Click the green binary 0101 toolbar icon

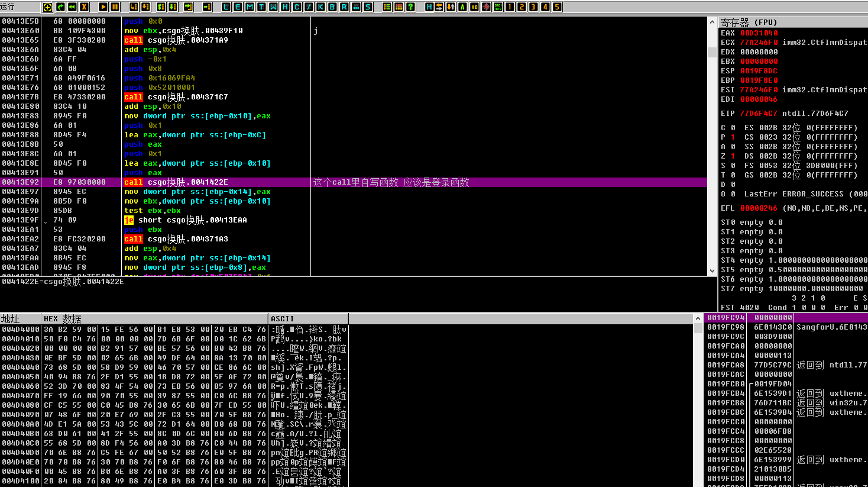[498, 7]
